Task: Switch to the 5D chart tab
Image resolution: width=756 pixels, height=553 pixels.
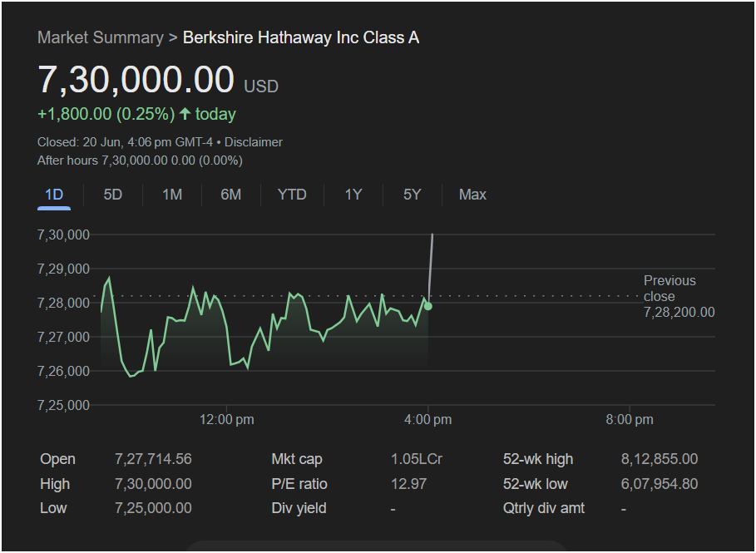Action: [112, 195]
